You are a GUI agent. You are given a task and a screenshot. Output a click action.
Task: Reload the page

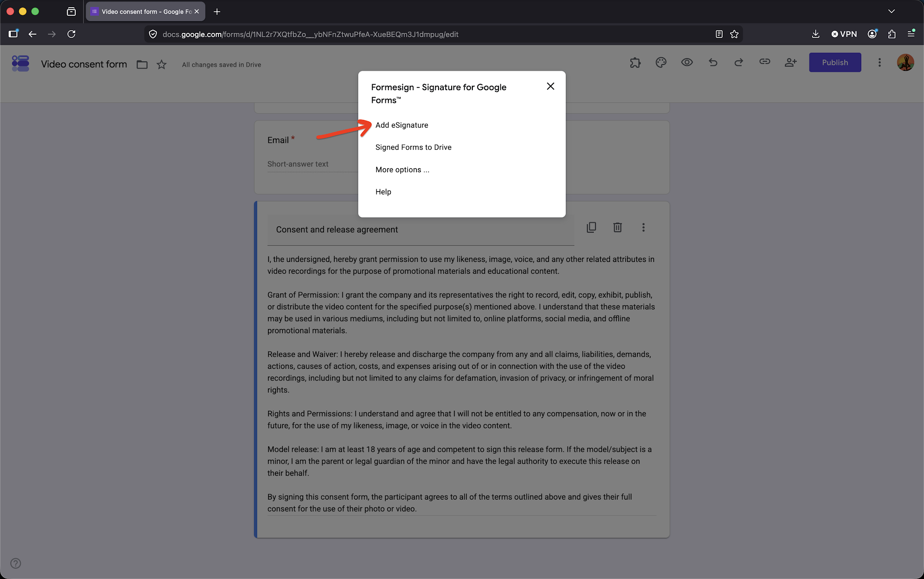click(71, 34)
